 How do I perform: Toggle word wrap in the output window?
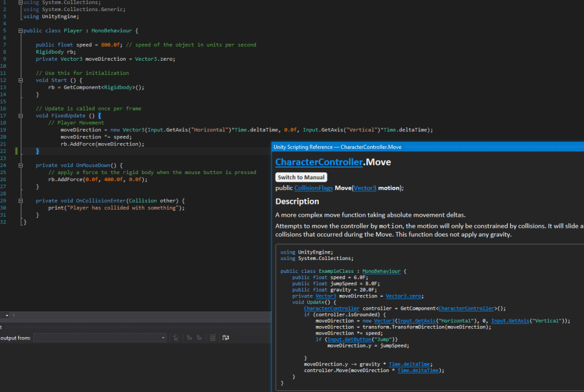pyautogui.click(x=225, y=337)
